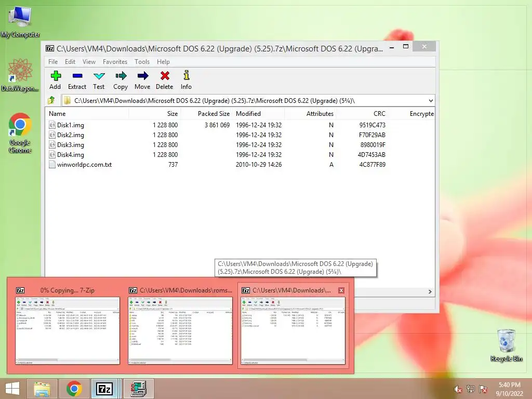Screen dimensions: 532x399
Task: Expand the address path dropdown arrow
Action: pyautogui.click(x=431, y=100)
